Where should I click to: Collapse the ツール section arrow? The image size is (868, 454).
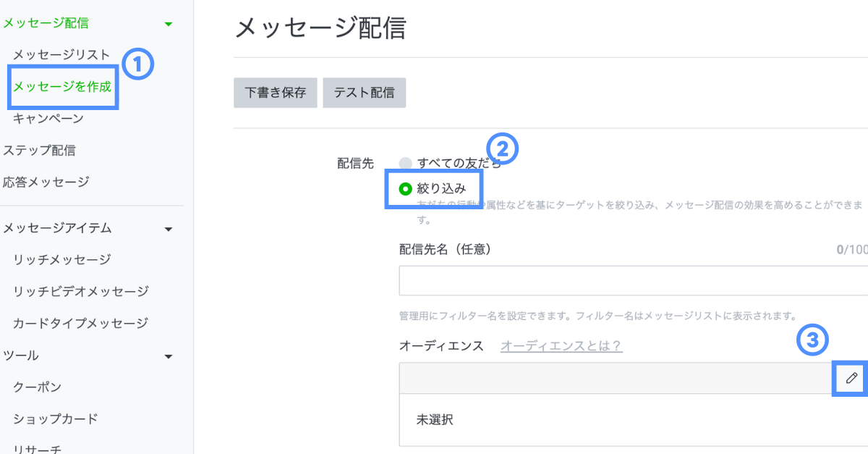(x=169, y=356)
